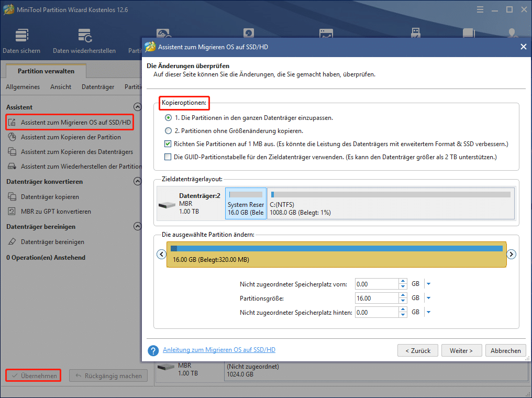Screen dimensions: 532x398
Task: Click the Datenträger:2 disk drive icon
Action: coord(167,205)
